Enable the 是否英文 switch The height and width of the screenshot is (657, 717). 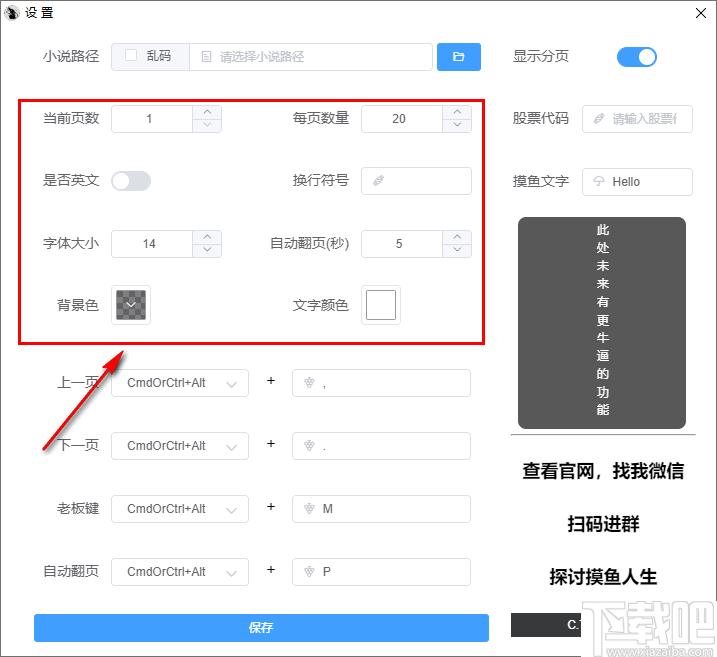click(x=131, y=181)
